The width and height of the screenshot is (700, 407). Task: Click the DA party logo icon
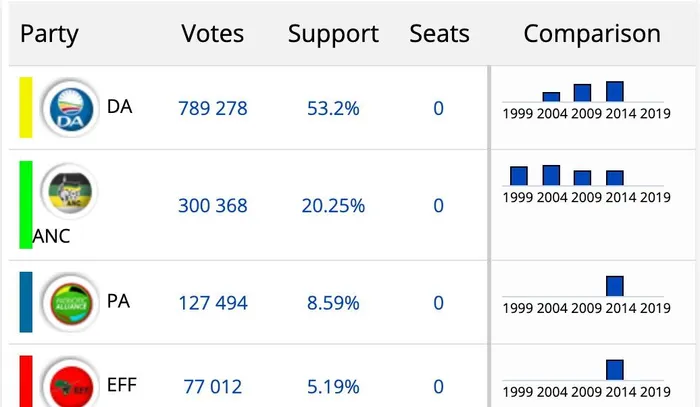[68, 108]
